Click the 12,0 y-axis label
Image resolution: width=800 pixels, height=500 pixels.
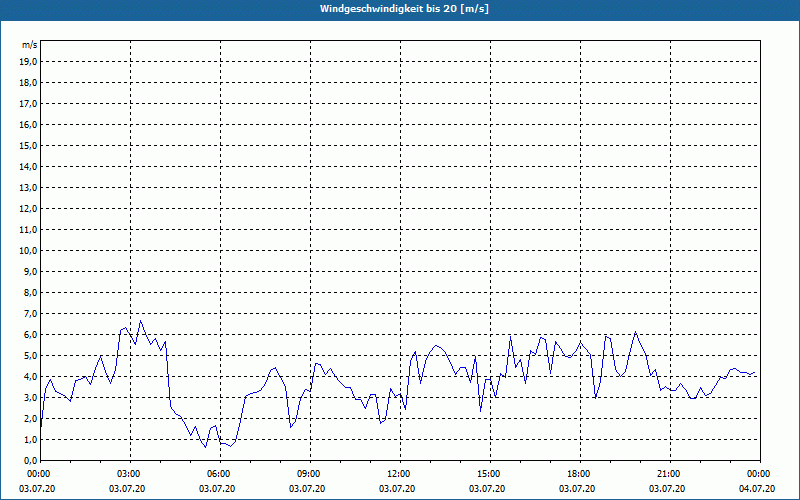28,209
